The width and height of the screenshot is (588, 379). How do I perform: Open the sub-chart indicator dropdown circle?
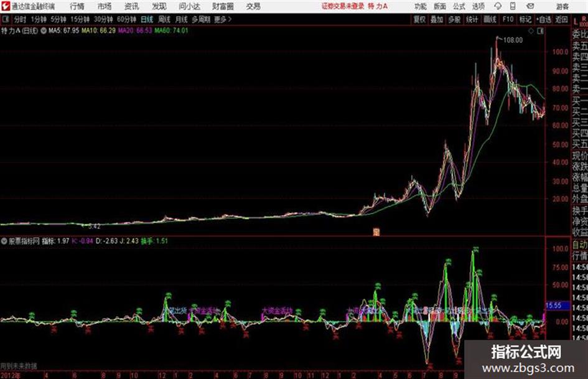[x=4, y=241]
